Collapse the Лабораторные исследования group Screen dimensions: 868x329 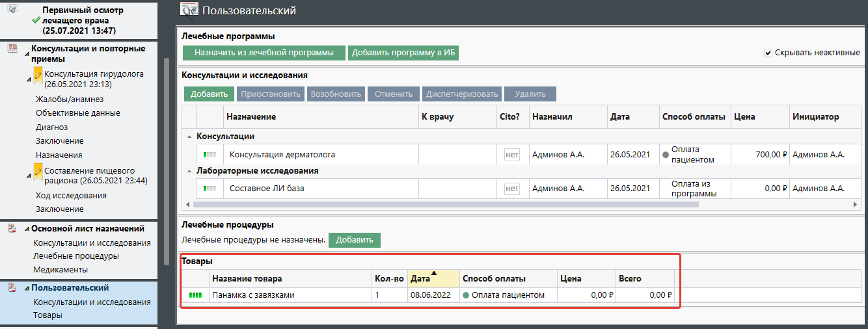click(x=189, y=171)
